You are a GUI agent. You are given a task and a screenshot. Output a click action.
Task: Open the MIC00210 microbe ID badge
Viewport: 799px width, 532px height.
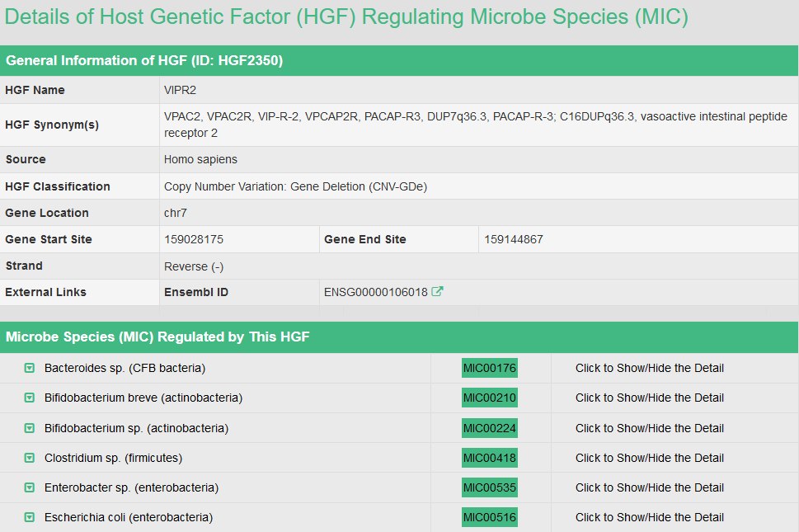(x=489, y=398)
